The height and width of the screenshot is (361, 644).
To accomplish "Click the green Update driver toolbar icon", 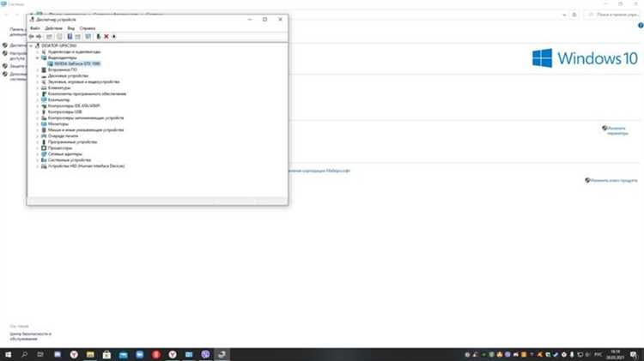I will (x=98, y=37).
